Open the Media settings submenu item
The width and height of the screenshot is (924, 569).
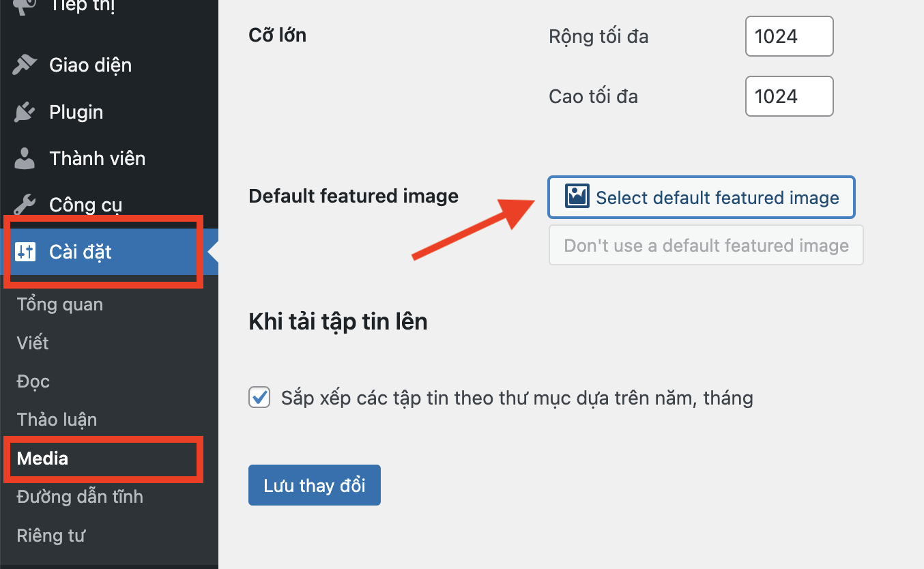tap(42, 458)
